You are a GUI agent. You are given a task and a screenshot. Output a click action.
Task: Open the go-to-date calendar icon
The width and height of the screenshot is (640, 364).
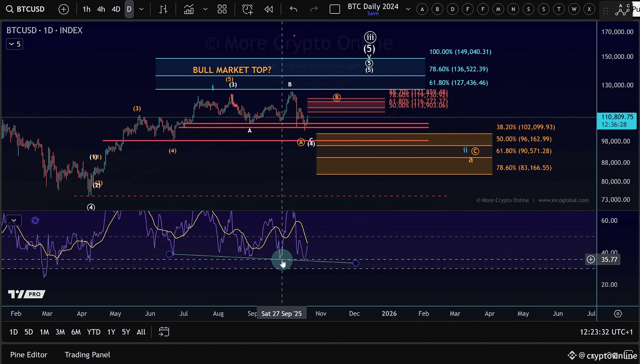(x=164, y=332)
